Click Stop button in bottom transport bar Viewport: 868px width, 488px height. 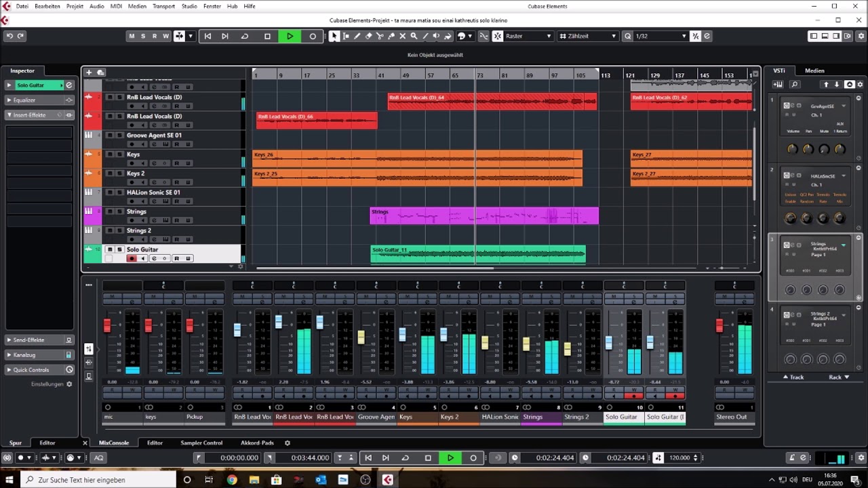[x=428, y=457]
